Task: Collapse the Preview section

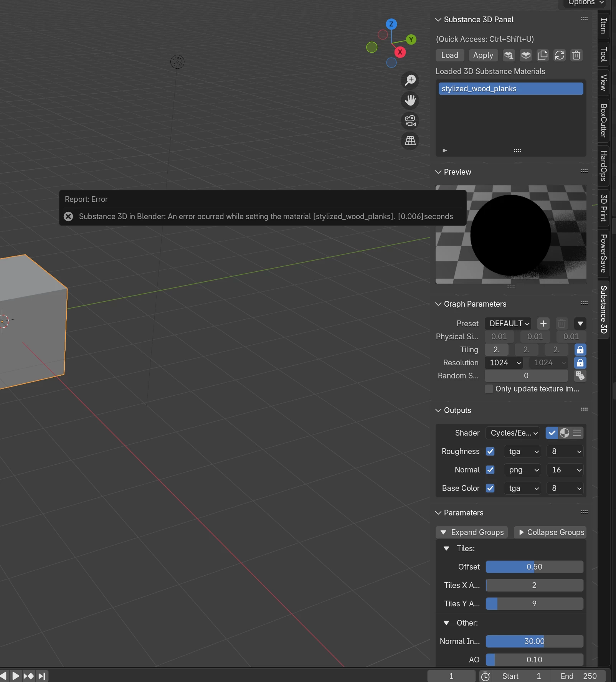Action: tap(438, 172)
